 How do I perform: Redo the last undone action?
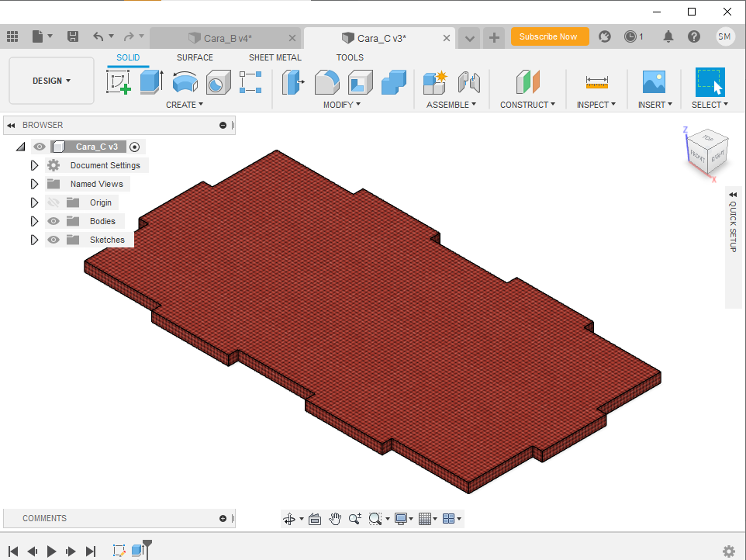[x=129, y=36]
